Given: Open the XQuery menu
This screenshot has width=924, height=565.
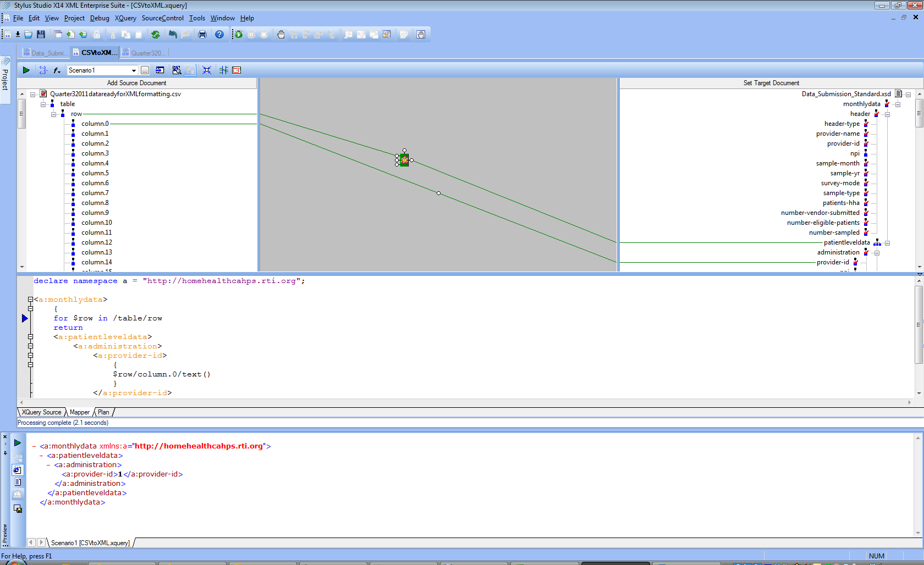Looking at the screenshot, I should coord(125,18).
